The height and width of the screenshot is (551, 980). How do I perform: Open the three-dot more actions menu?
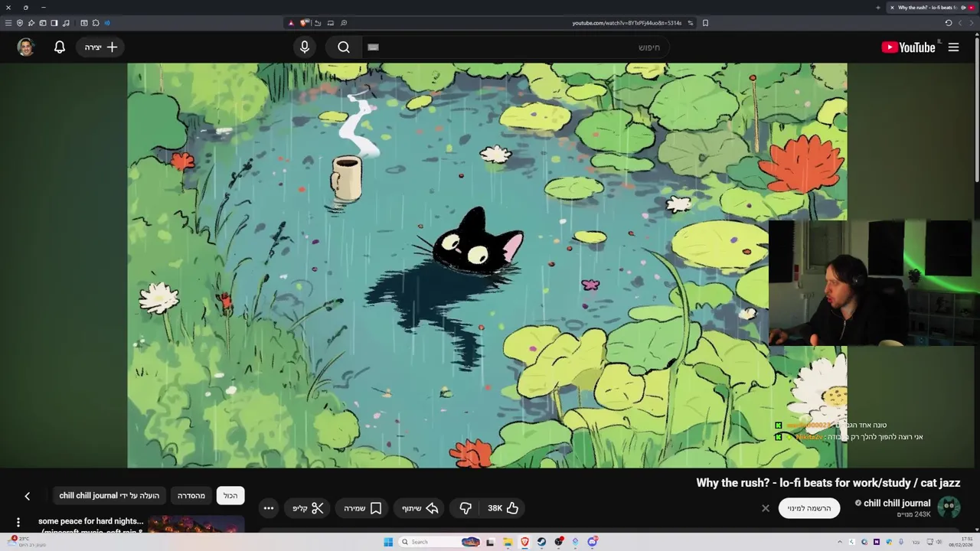[269, 508]
